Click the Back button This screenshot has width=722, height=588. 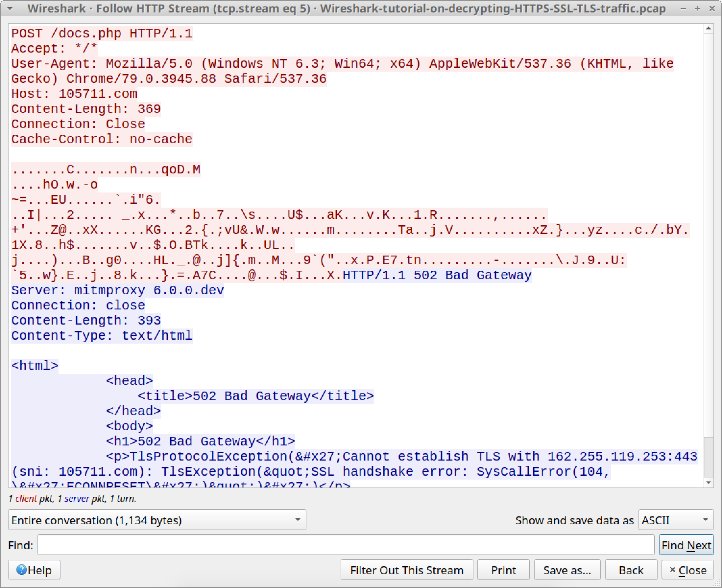coord(631,569)
